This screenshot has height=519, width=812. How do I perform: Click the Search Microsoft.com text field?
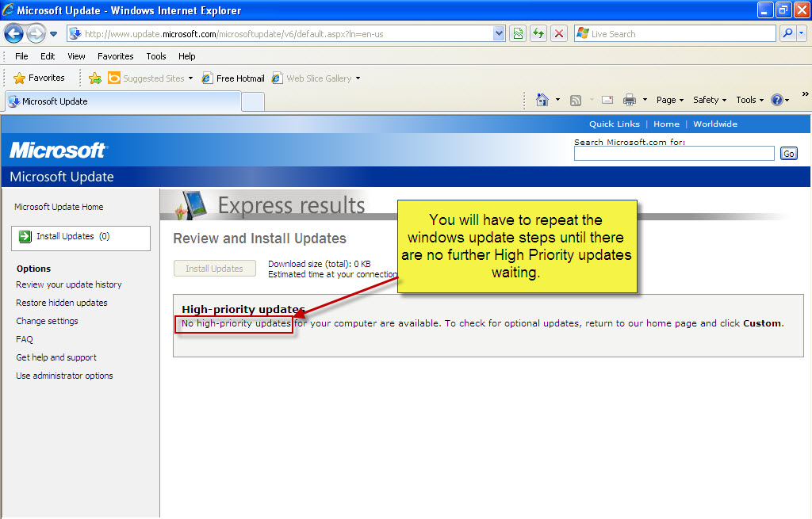coord(674,154)
